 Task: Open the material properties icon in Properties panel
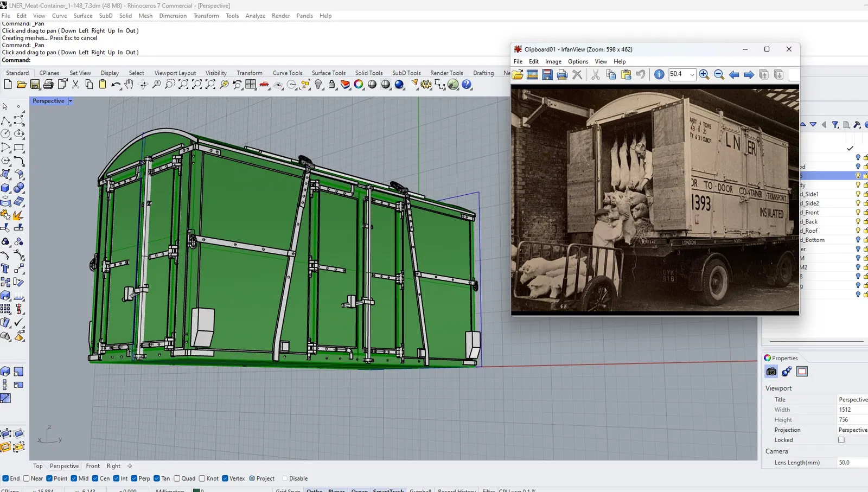tap(787, 372)
